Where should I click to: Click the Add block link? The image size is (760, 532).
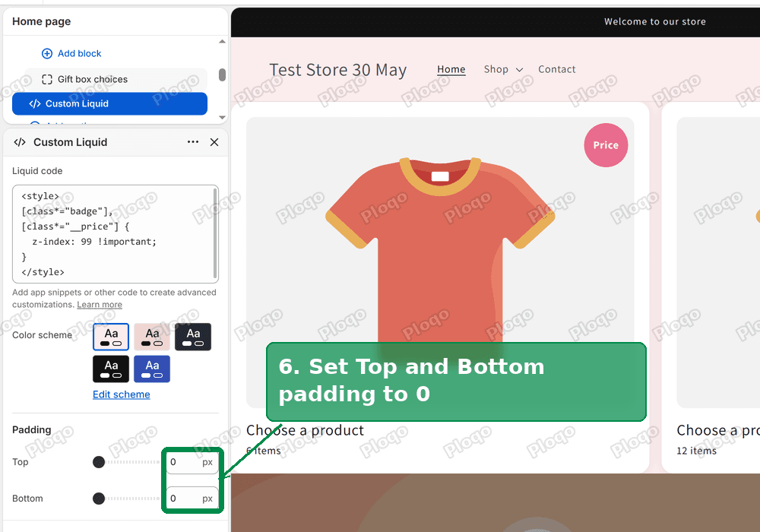[x=80, y=53]
